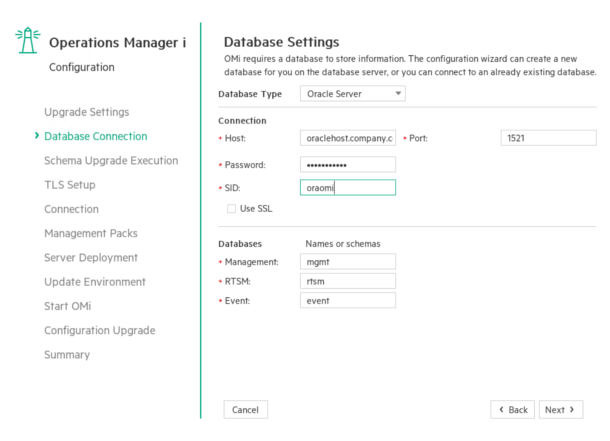Select the Summary step

tap(67, 355)
